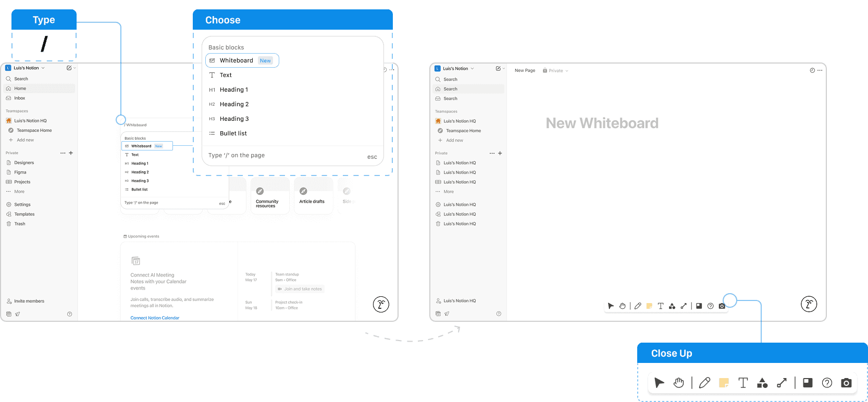Activate the Text tool in Close Up toolbar

743,383
